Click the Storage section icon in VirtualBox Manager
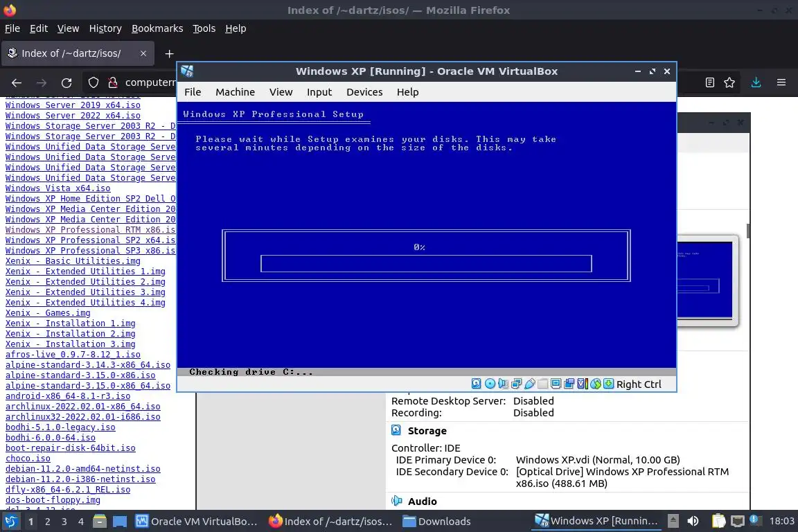 click(396, 431)
